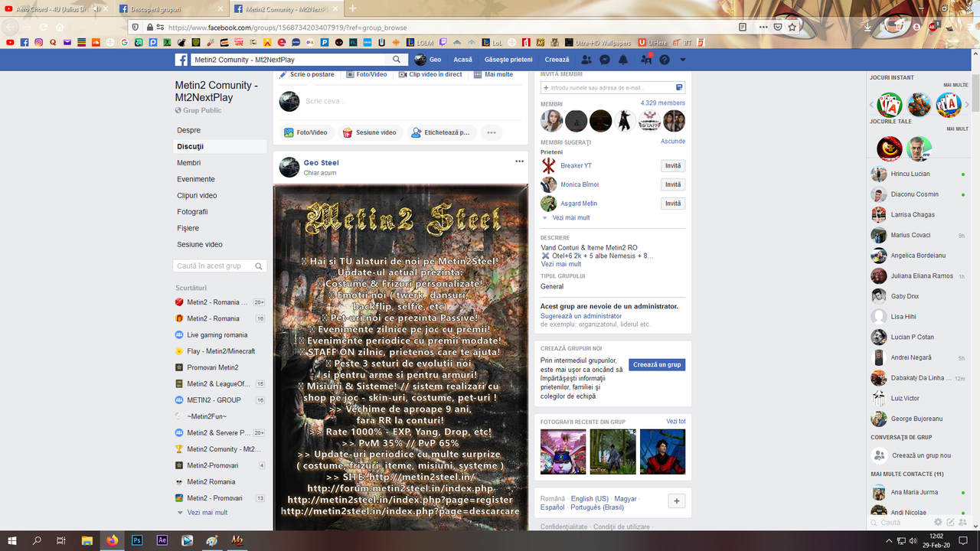Click Sugerează un administrator link
The image size is (980, 551).
pyautogui.click(x=581, y=316)
